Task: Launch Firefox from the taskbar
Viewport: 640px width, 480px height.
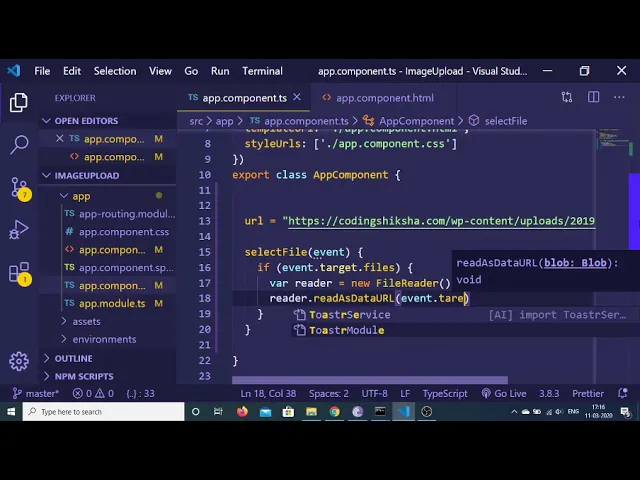Action: (x=242, y=411)
